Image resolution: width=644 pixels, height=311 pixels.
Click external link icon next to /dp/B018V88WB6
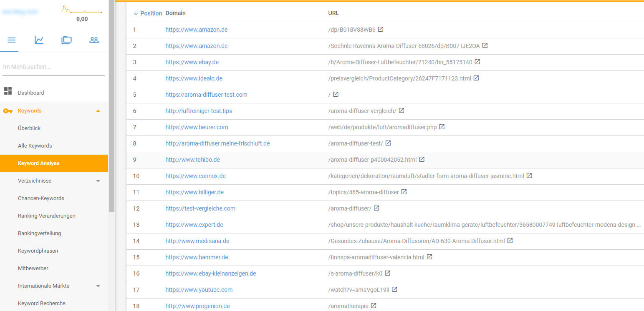click(x=381, y=30)
